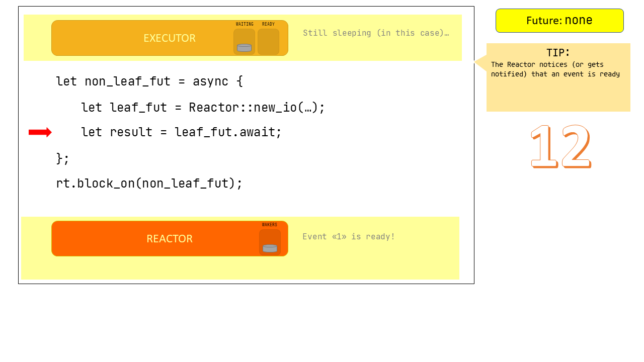This screenshot has width=644, height=362.
Task: Select the gray cylinder in the WAITING queue
Action: [x=244, y=48]
